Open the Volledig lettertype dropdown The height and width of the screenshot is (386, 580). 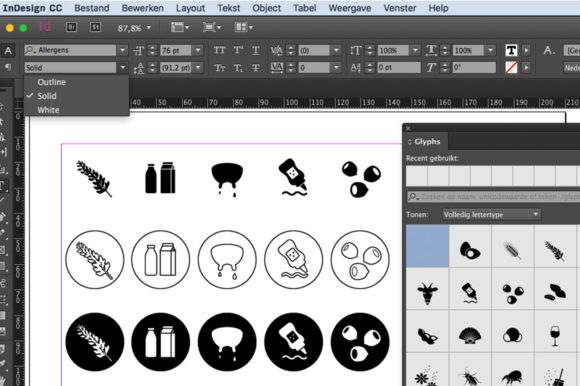tap(491, 214)
